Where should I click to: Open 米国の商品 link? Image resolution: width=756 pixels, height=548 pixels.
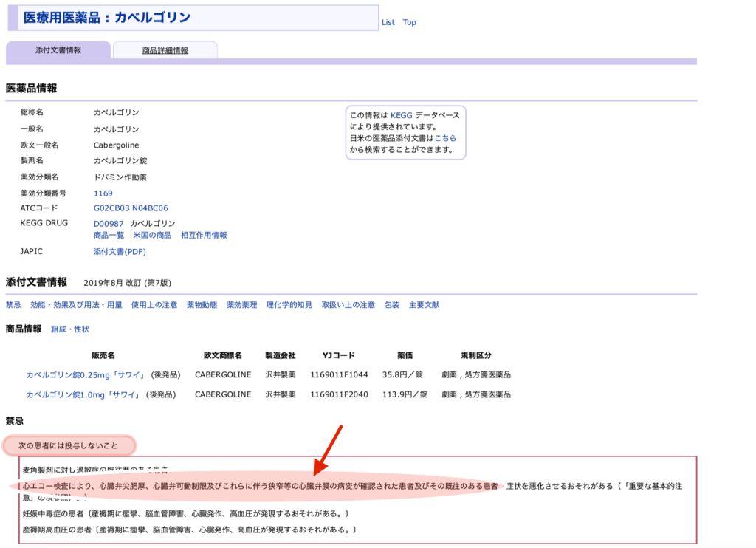click(151, 236)
